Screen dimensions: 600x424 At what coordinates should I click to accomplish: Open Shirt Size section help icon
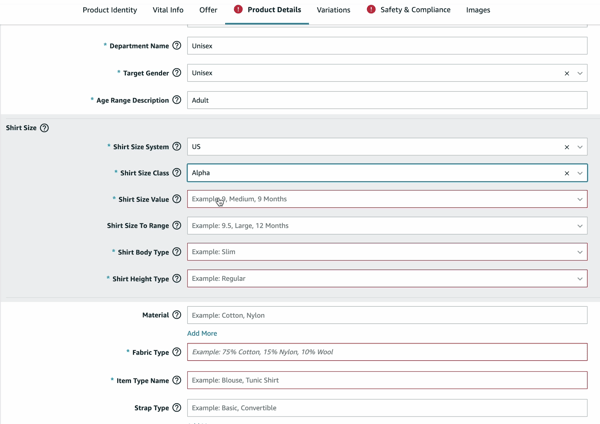[x=44, y=128]
